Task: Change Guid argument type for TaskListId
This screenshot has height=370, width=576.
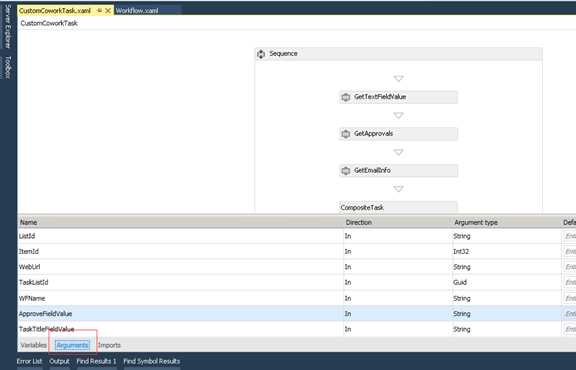Action: 506,282
